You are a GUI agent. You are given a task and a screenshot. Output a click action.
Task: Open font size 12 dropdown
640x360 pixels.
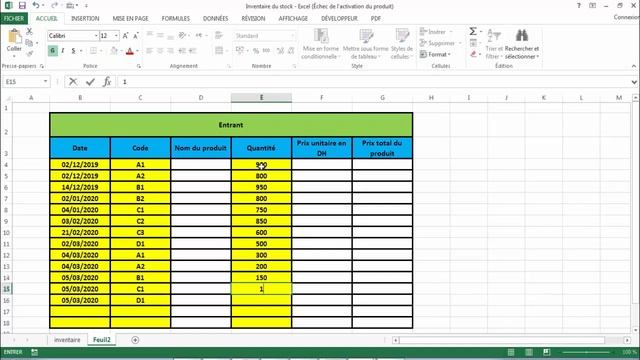[x=116, y=36]
